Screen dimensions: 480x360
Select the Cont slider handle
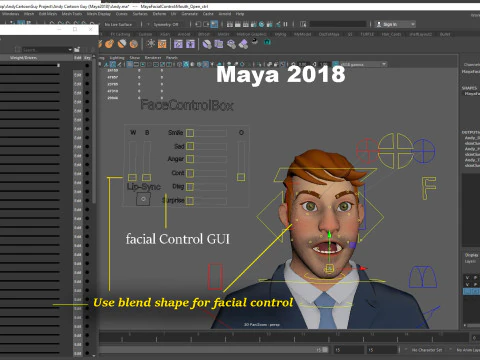[190, 173]
